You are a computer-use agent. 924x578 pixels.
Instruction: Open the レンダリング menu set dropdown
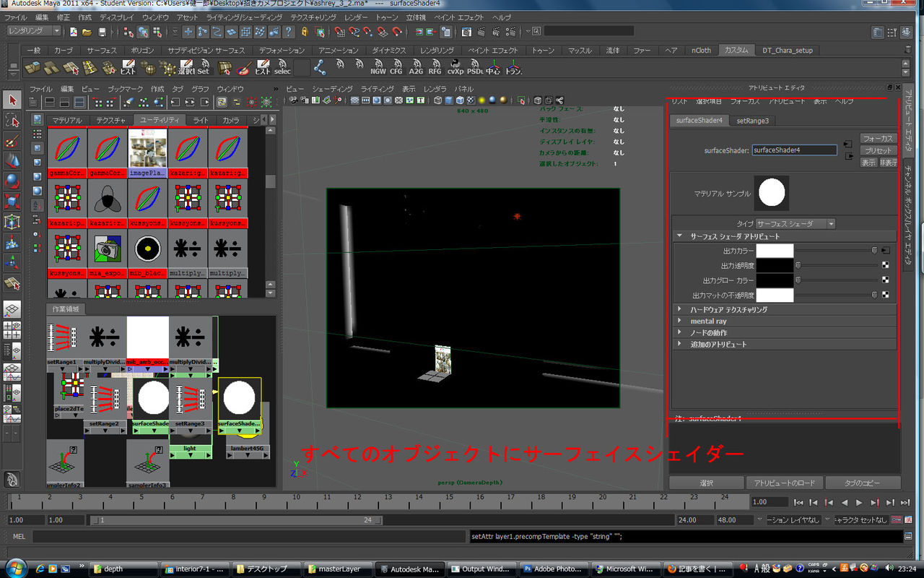point(35,31)
